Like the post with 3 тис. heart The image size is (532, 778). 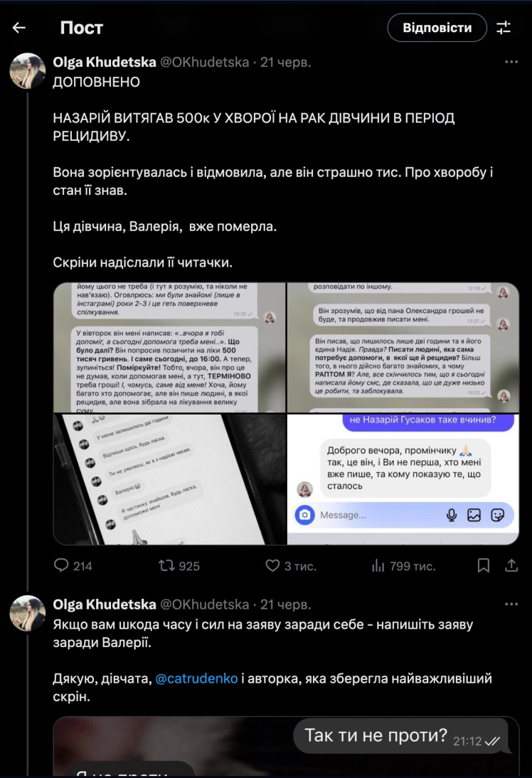pyautogui.click(x=272, y=565)
